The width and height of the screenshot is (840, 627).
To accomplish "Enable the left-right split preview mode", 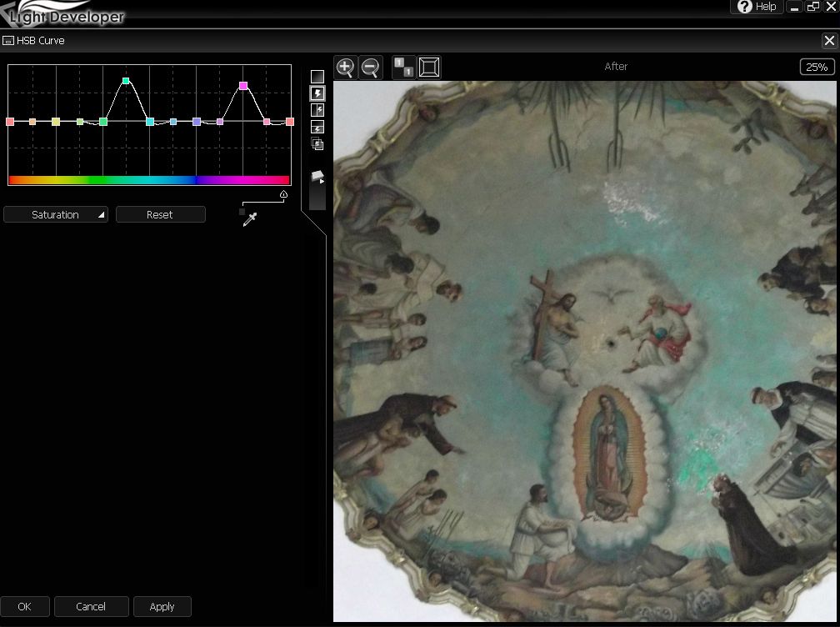I will click(x=317, y=110).
